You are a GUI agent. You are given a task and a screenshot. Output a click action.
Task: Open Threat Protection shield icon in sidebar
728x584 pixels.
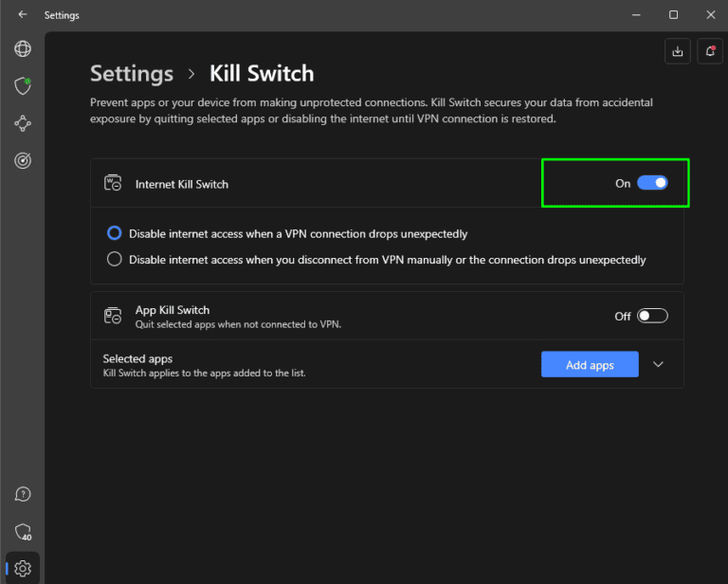point(23,86)
